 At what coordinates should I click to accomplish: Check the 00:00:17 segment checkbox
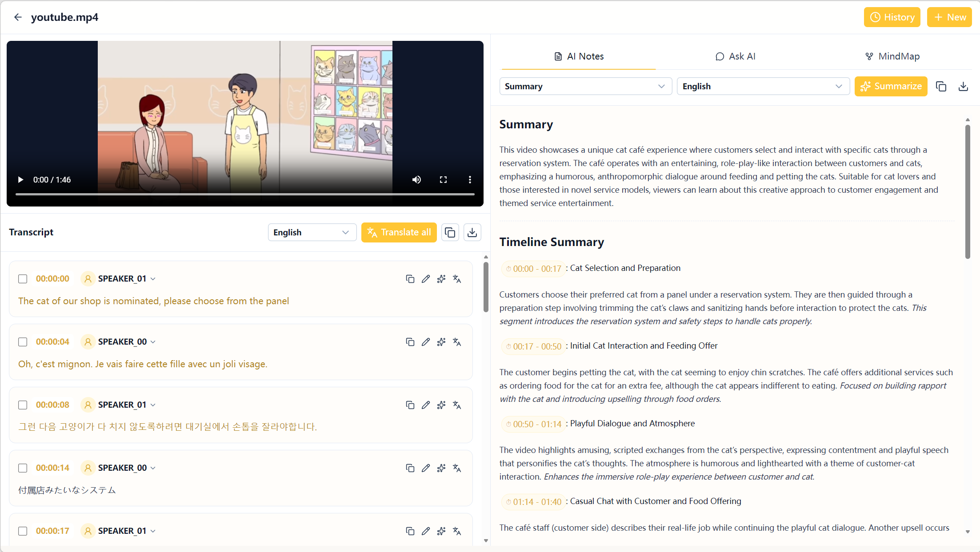point(23,531)
